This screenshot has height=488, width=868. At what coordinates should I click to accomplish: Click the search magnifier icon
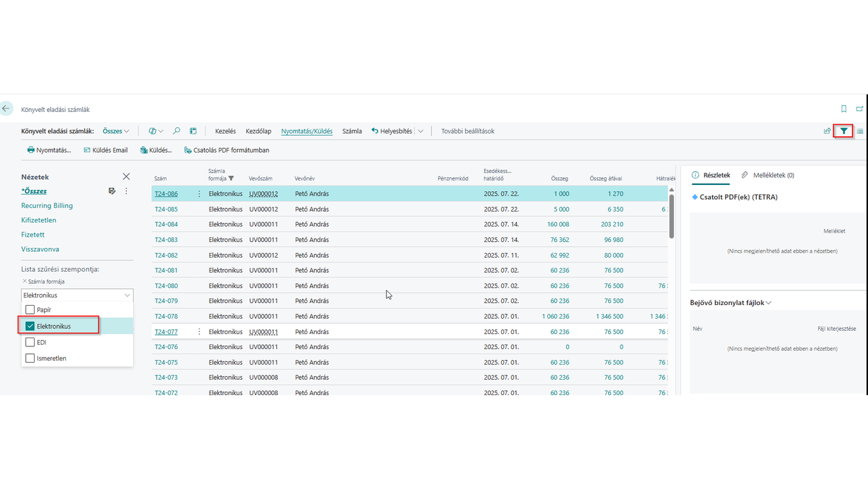click(176, 131)
